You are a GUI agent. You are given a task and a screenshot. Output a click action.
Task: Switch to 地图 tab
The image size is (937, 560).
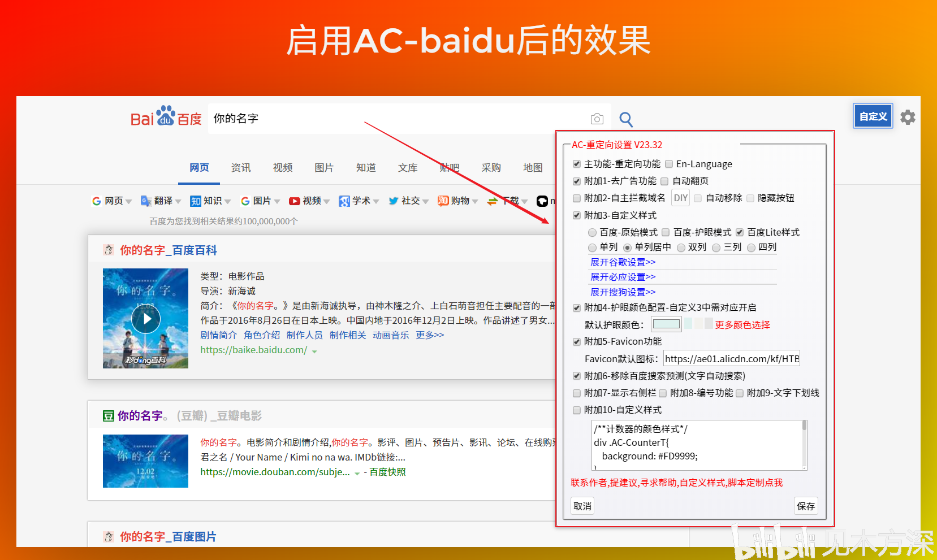533,168
